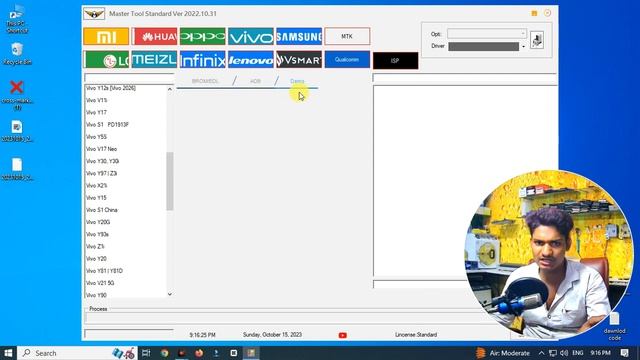Select Vivo Y97 / Z3i entry
The image size is (640, 360).
coord(102,173)
